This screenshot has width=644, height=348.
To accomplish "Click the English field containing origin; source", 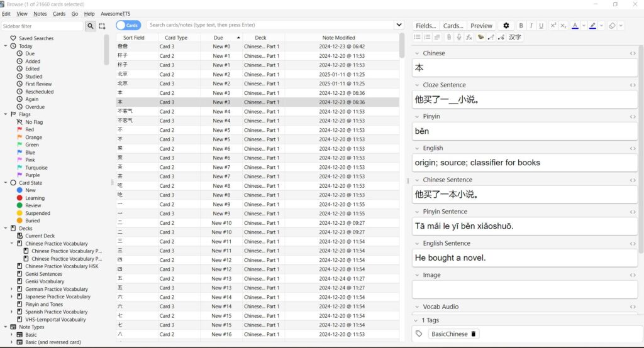I will click(525, 163).
